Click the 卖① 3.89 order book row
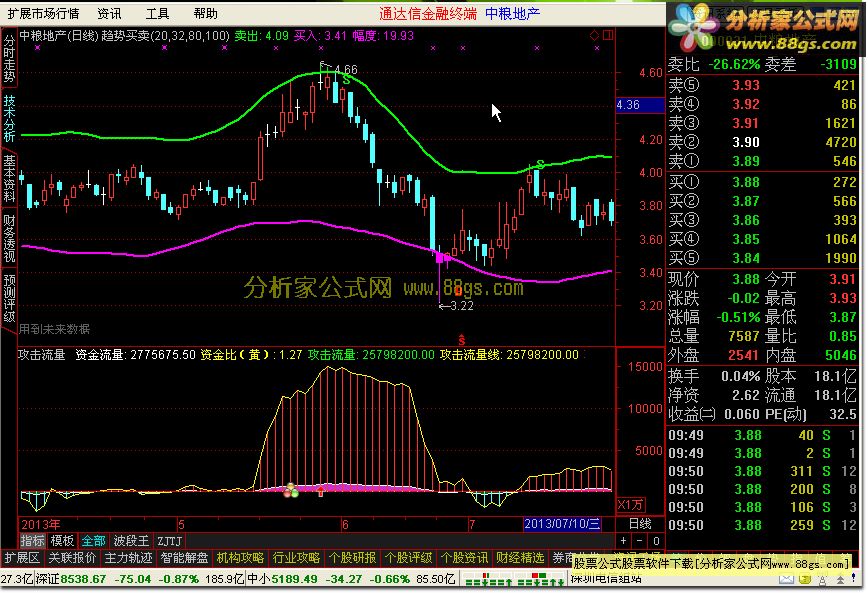868x593 pixels. click(762, 161)
